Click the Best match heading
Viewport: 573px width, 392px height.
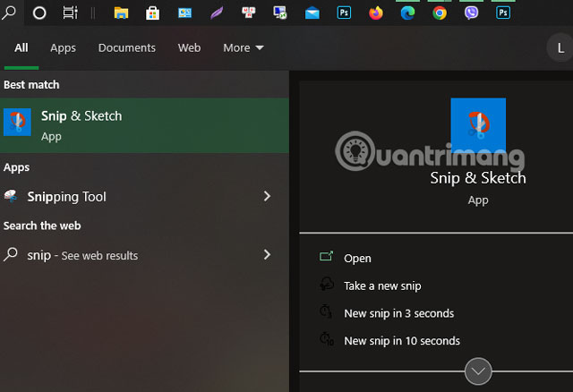coord(31,85)
